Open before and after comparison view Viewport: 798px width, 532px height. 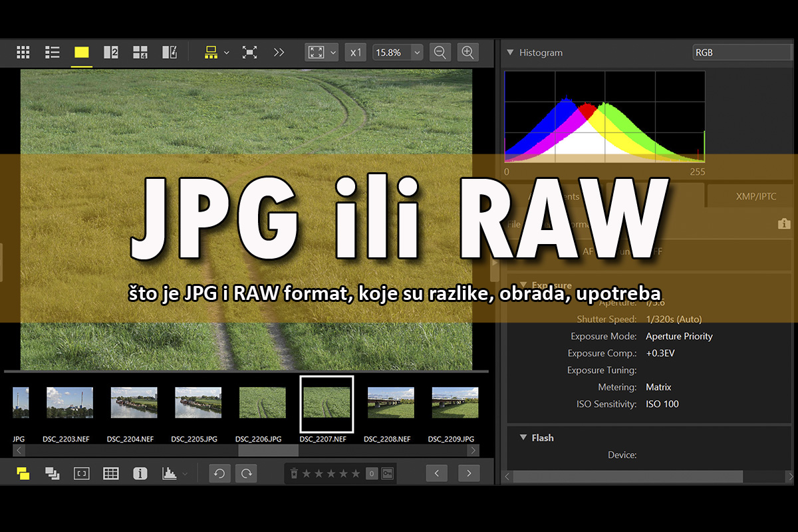coord(170,52)
